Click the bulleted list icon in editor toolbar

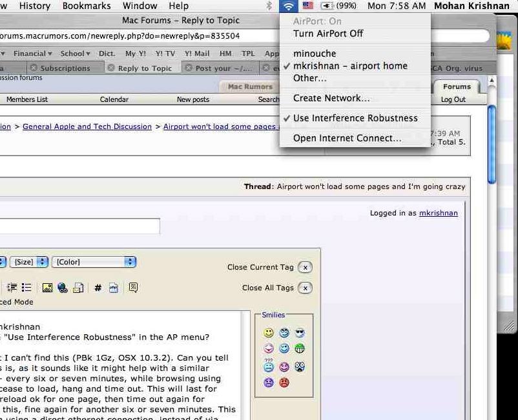click(26, 288)
